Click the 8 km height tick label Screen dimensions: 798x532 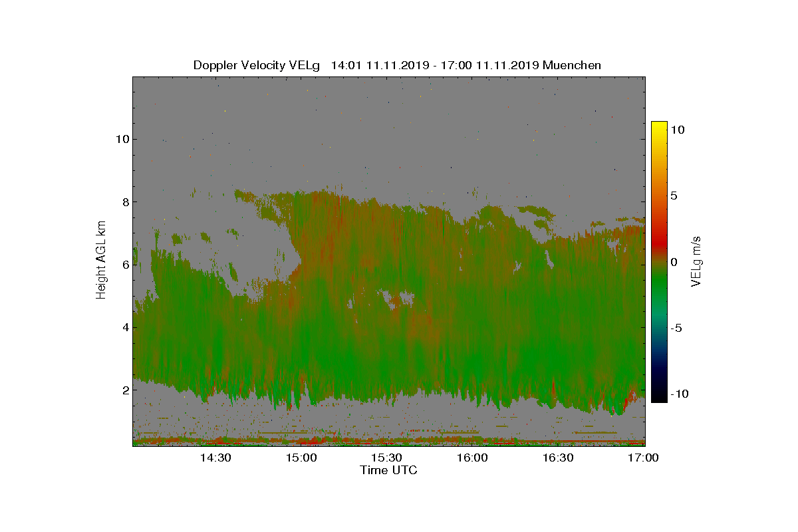(x=125, y=201)
